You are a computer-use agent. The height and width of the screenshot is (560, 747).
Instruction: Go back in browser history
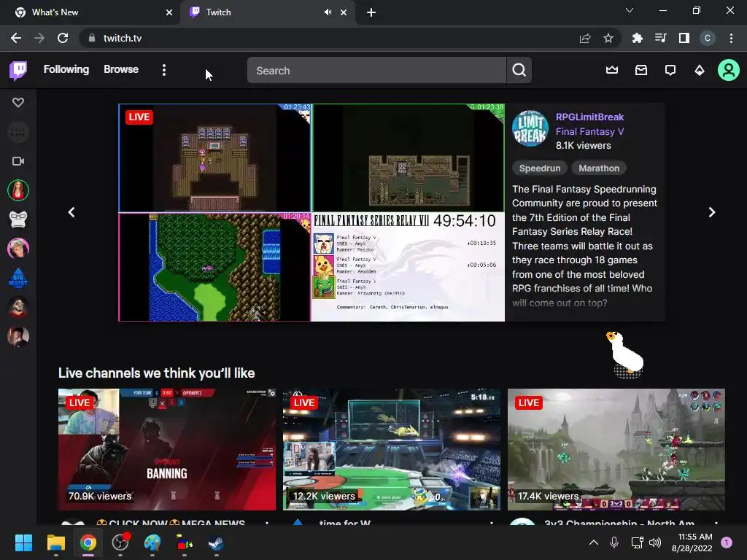[x=16, y=38]
